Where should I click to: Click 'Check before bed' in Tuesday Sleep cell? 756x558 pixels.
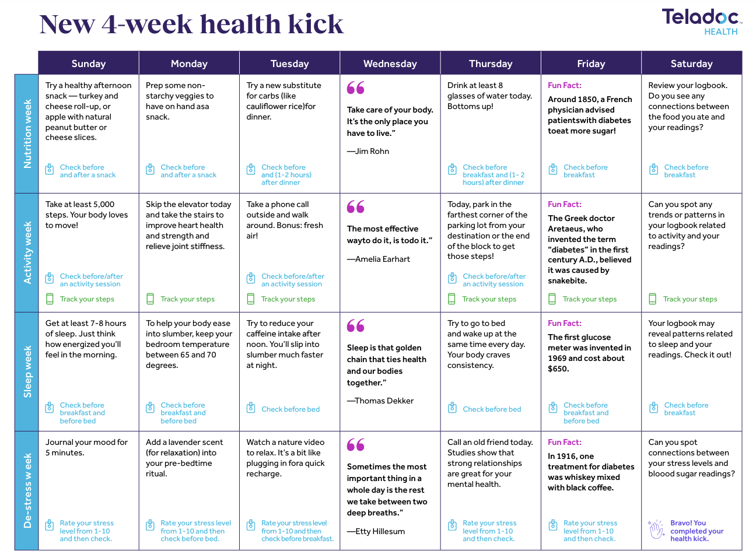[290, 409]
